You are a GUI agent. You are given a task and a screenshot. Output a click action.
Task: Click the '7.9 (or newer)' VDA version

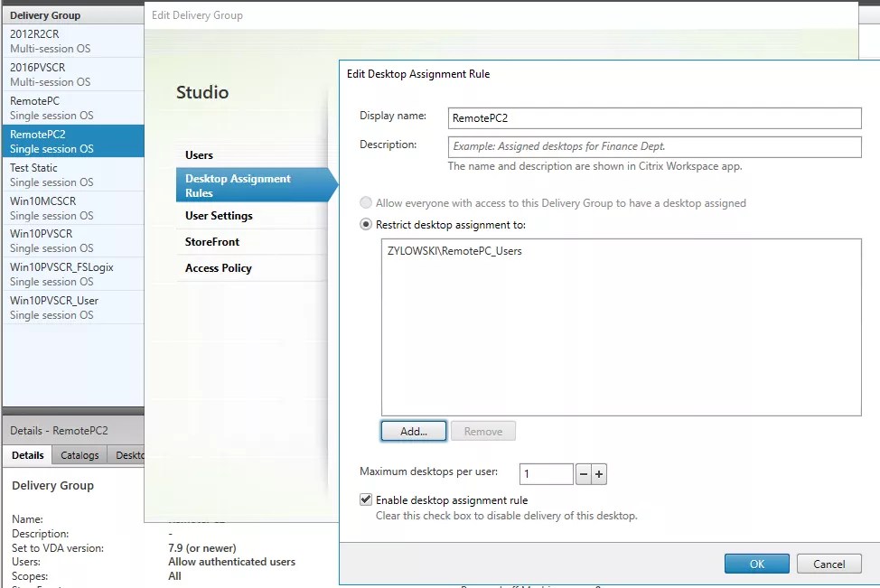[202, 547]
